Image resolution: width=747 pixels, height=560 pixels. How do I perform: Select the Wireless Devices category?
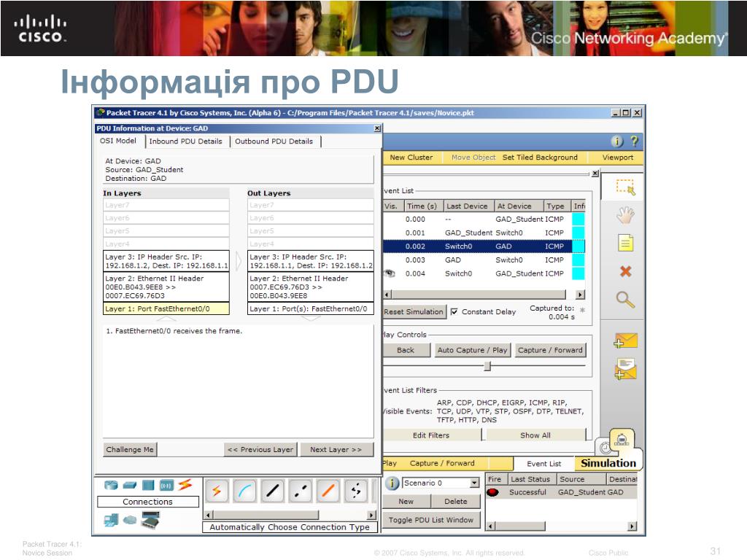pos(166,485)
